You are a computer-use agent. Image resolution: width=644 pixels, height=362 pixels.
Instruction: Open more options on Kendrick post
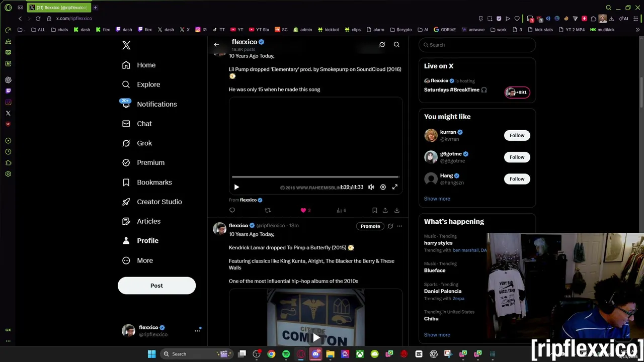tap(399, 226)
